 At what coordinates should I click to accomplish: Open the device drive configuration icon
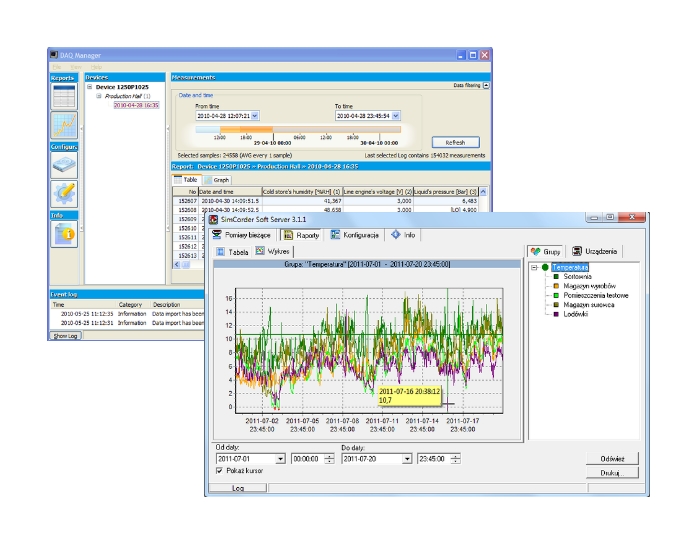(63, 164)
